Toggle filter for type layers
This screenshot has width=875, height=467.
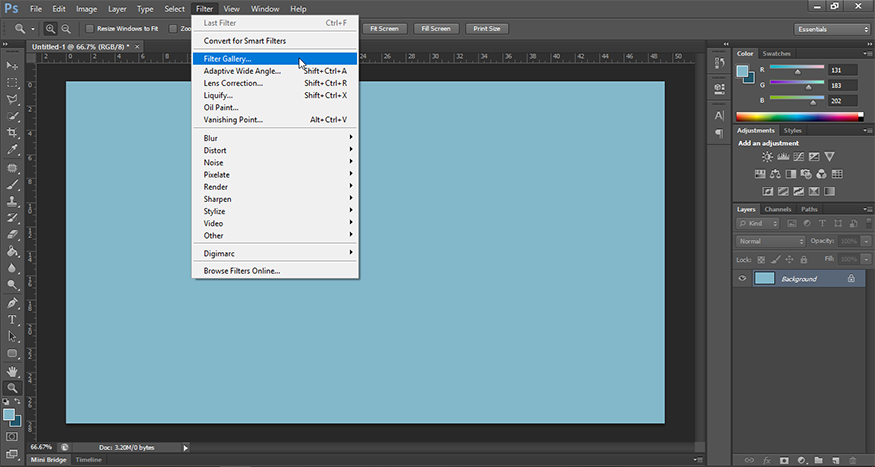[822, 223]
